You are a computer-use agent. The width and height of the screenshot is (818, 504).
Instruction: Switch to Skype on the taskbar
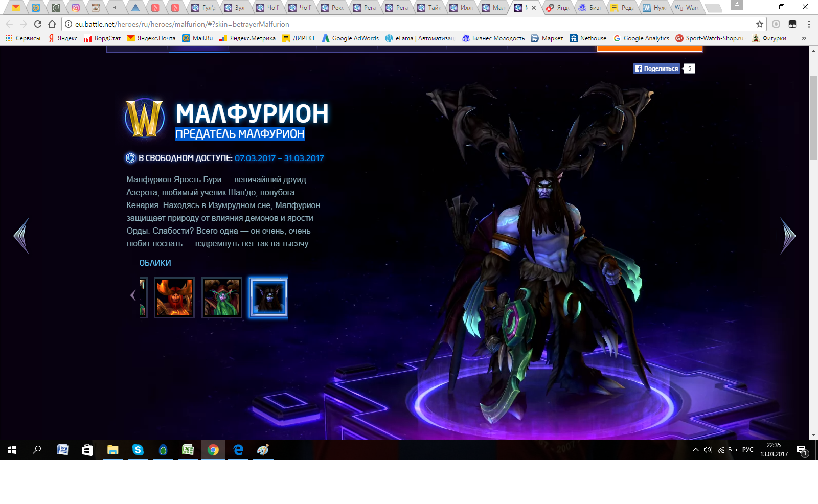coord(138,450)
